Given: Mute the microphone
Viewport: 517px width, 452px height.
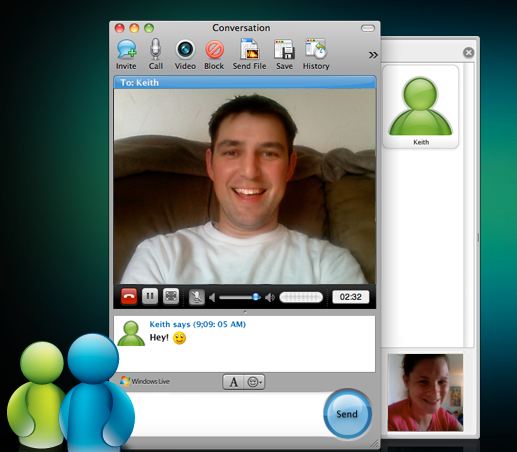Looking at the screenshot, I should pyautogui.click(x=197, y=297).
